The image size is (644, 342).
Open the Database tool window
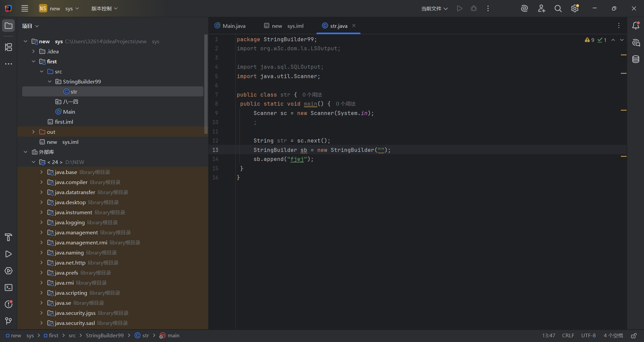point(636,59)
